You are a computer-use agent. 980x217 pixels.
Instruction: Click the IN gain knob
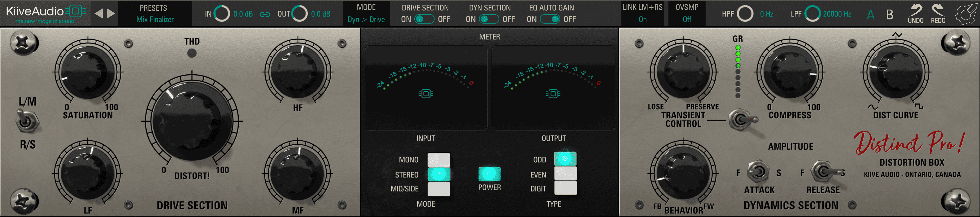222,14
